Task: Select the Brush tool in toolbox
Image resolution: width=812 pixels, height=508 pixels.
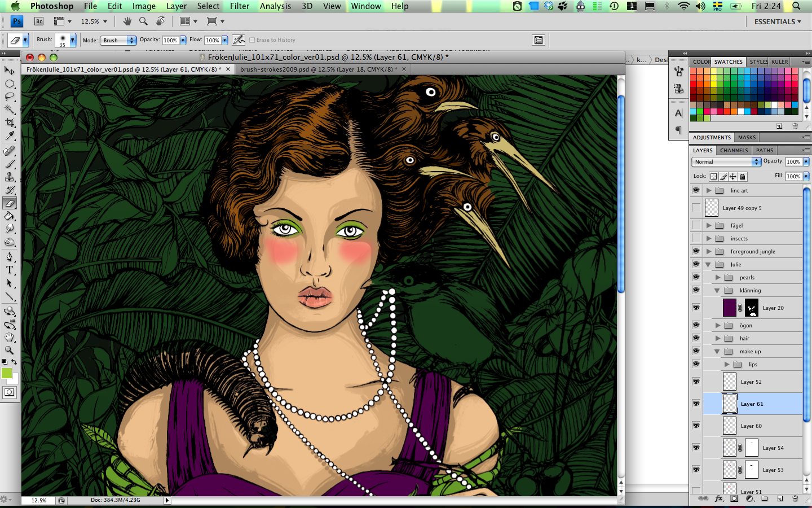Action: tap(10, 164)
